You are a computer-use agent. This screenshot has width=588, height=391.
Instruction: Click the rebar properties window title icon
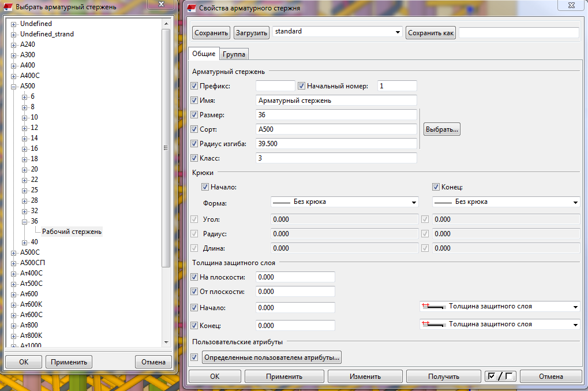pos(191,8)
